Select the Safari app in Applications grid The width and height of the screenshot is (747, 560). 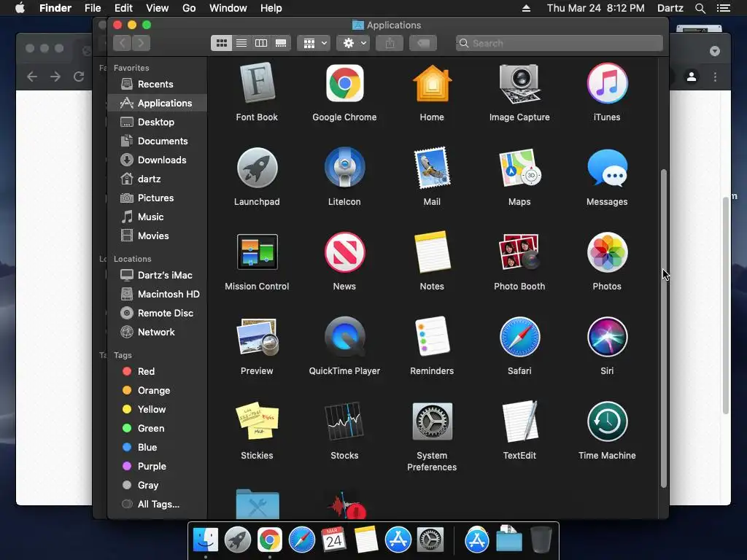pos(519,337)
